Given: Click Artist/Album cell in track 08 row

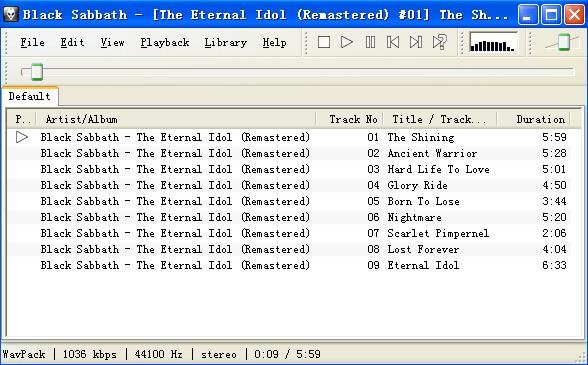Looking at the screenshot, I should [x=175, y=249].
